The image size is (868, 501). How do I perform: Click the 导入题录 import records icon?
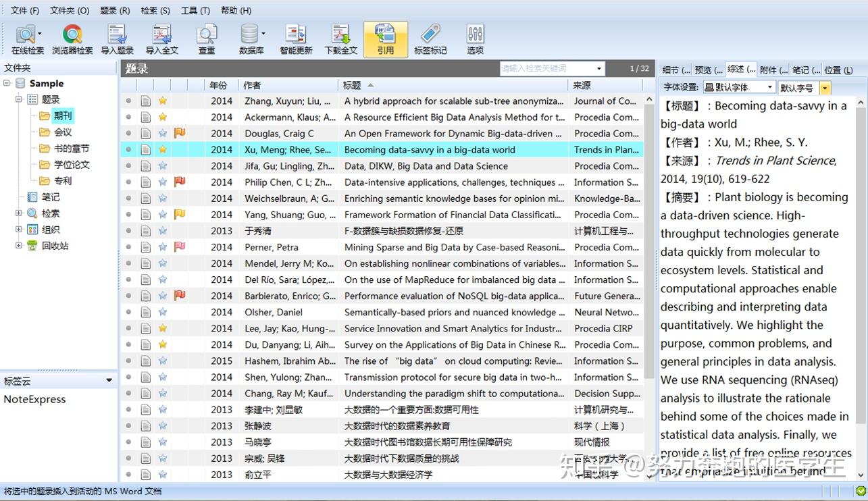point(117,40)
